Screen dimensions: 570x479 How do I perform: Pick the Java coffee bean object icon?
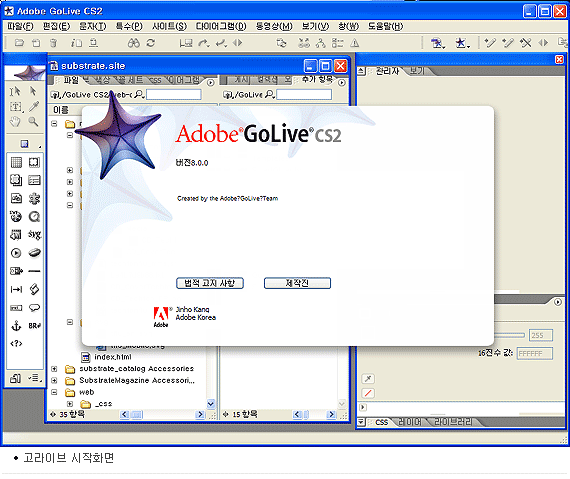[34, 253]
